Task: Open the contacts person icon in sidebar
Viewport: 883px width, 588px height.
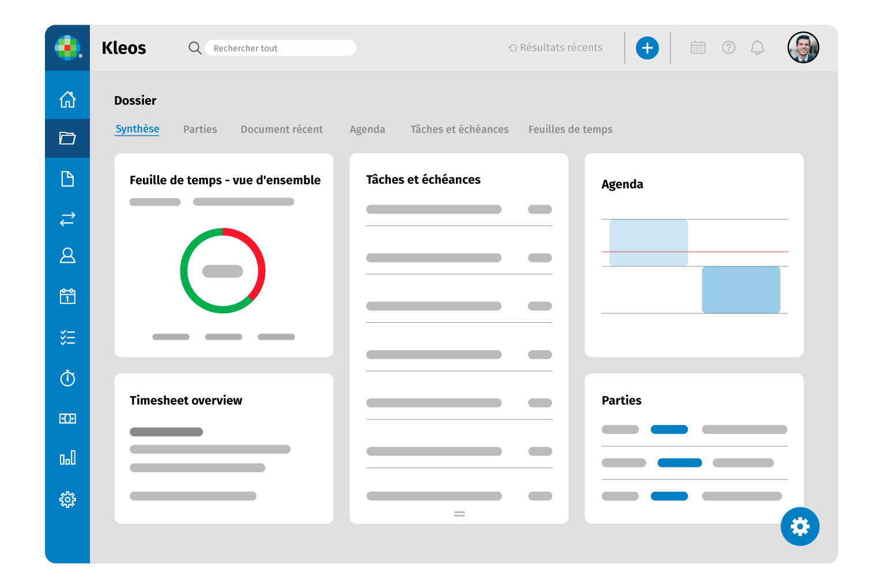Action: tap(67, 256)
